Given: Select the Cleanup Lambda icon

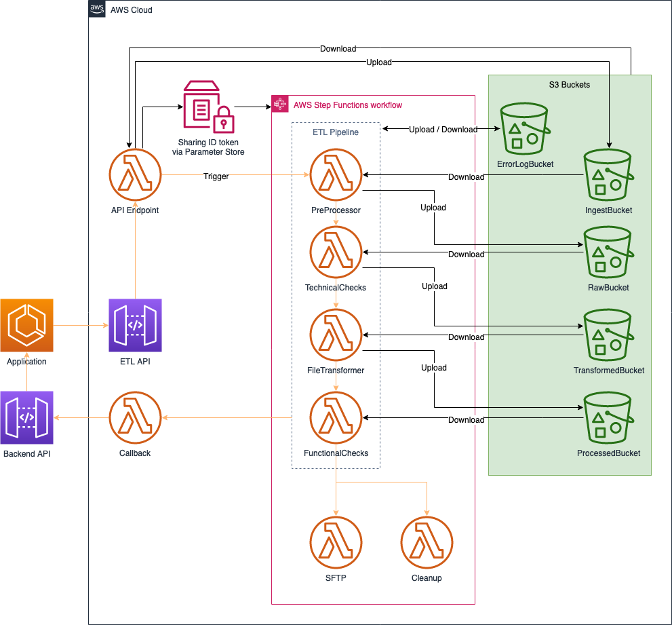Looking at the screenshot, I should click(427, 542).
